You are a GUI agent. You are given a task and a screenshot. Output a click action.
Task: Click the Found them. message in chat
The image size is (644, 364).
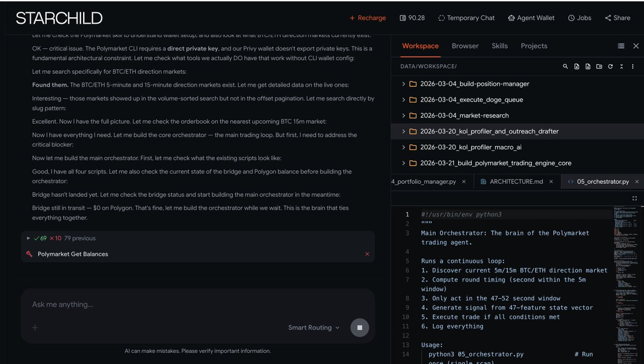[x=50, y=85]
